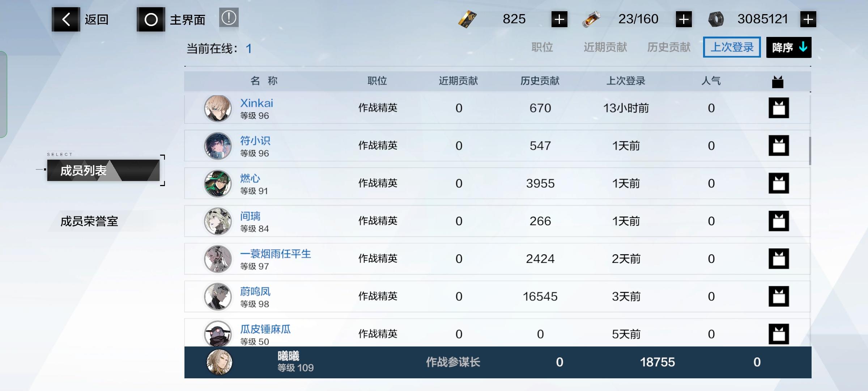This screenshot has width=868, height=391.
Task: View own avatar 曦曦 in bottom bar
Action: [x=219, y=362]
